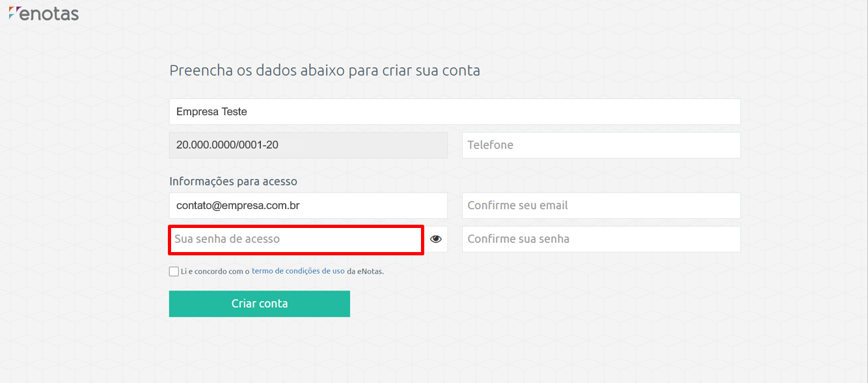Focus the Empresa Teste company name field

tap(455, 112)
